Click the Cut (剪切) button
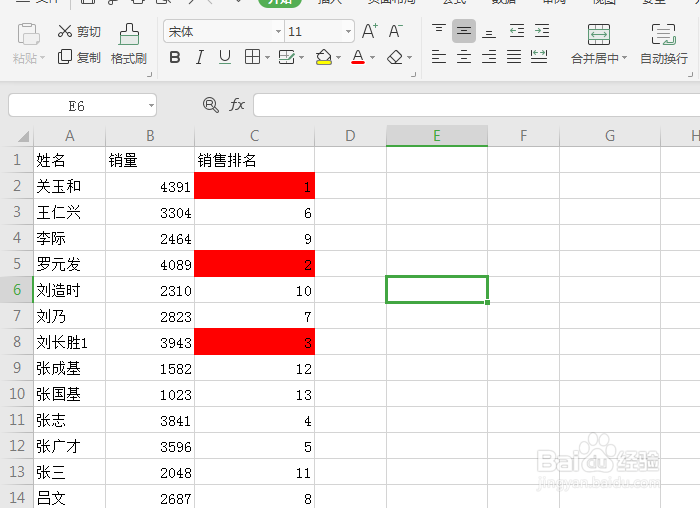This screenshot has height=508, width=700. [x=79, y=31]
